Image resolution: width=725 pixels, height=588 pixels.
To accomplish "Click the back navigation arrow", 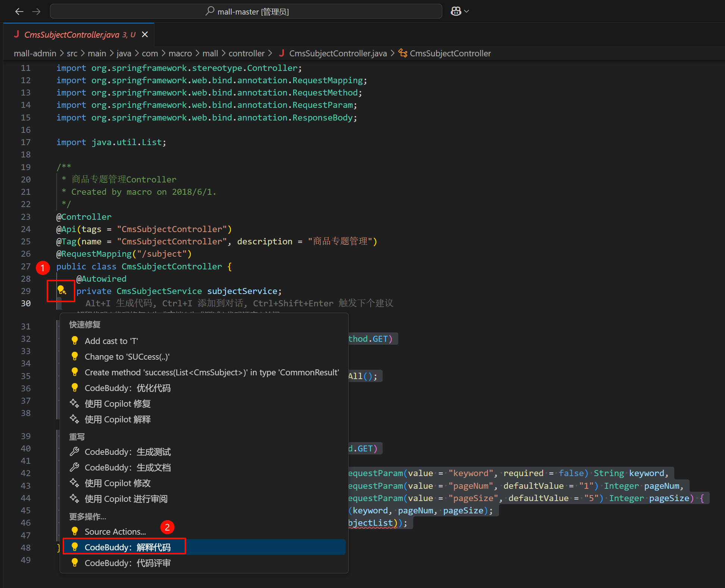I will [19, 12].
